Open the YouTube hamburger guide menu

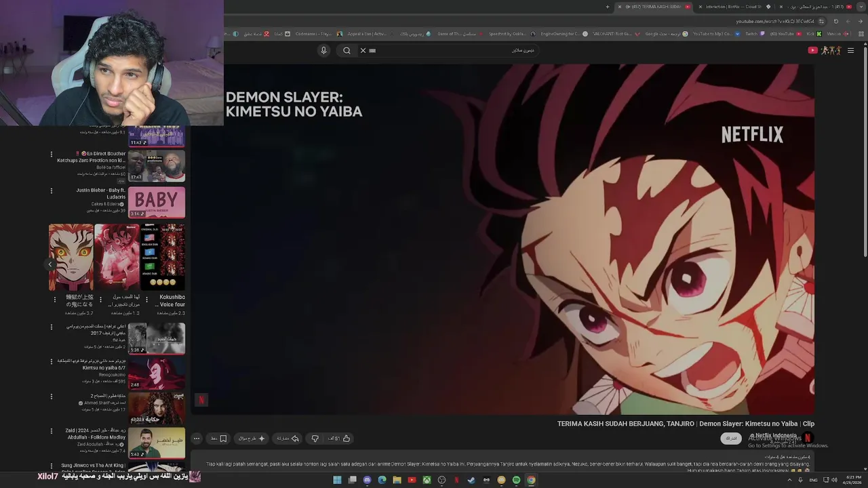(850, 50)
